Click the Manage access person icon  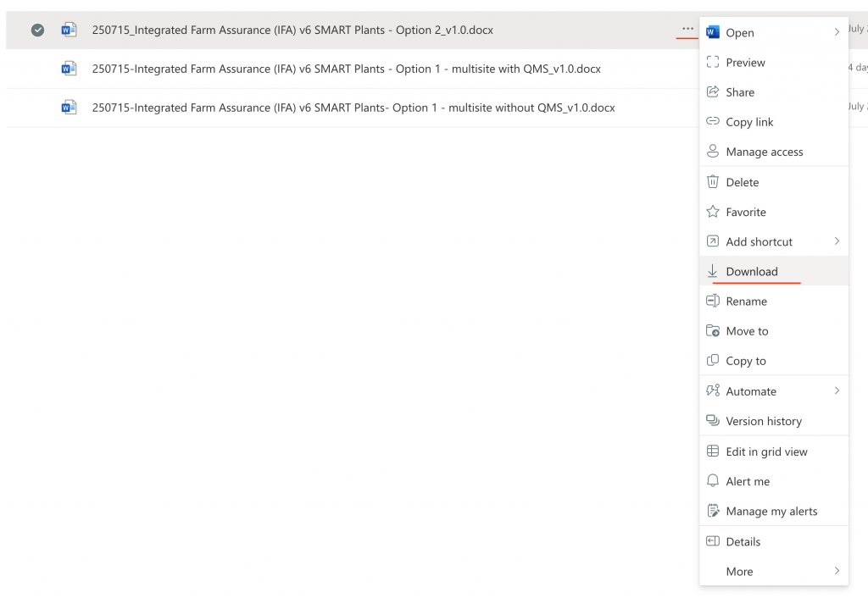point(713,152)
